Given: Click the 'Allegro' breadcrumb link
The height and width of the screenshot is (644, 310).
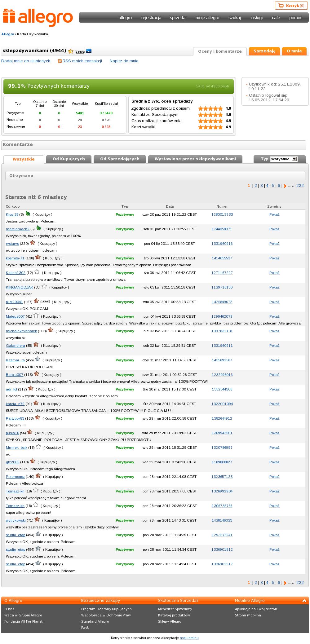Looking at the screenshot, I should 8,34.
